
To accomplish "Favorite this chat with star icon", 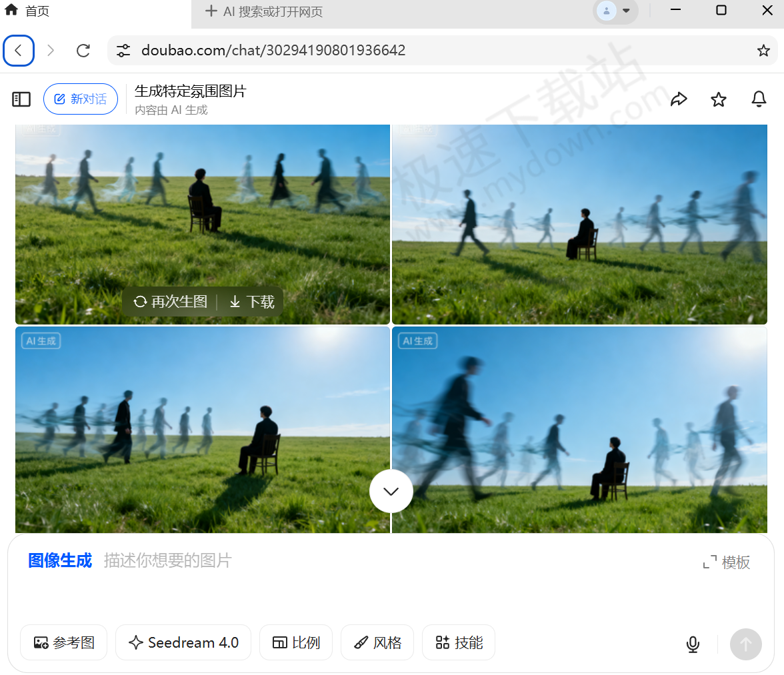I will click(x=718, y=99).
